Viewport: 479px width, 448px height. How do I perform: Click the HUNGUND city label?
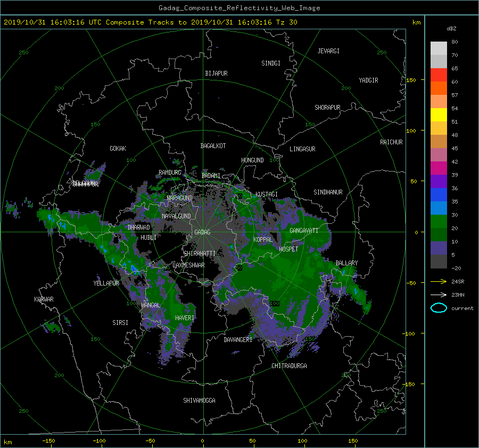pos(252,160)
